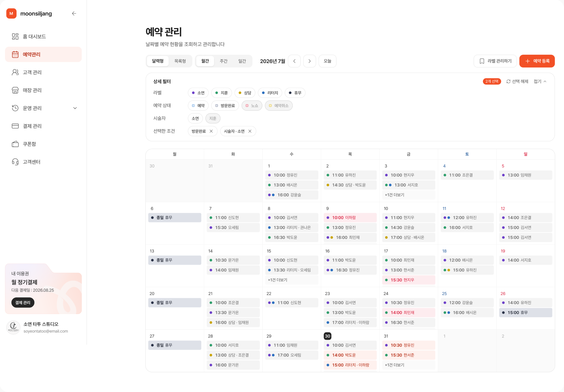Screen dimensions: 564x392
Task: Open the 고객 관리 sidebar item
Action: 43,72
